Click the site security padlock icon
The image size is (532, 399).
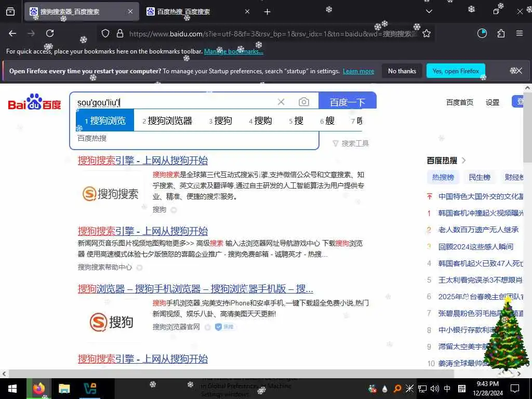click(x=120, y=33)
